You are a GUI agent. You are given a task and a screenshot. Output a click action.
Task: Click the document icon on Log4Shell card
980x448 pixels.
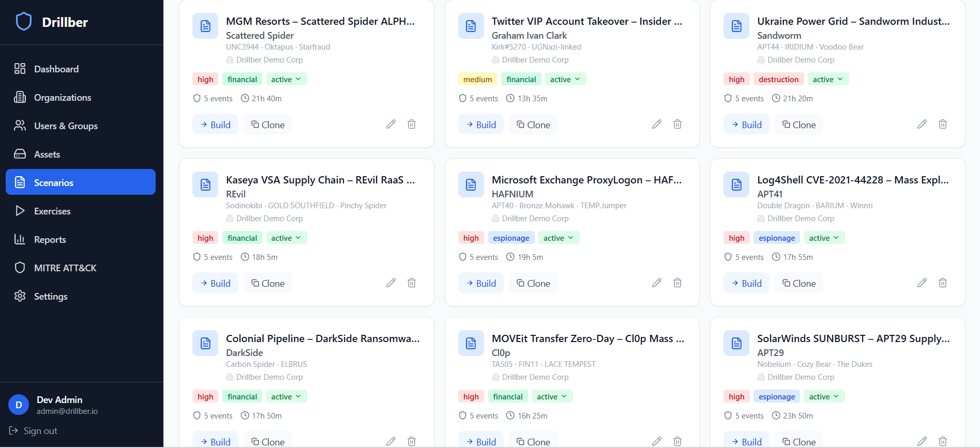coord(736,184)
